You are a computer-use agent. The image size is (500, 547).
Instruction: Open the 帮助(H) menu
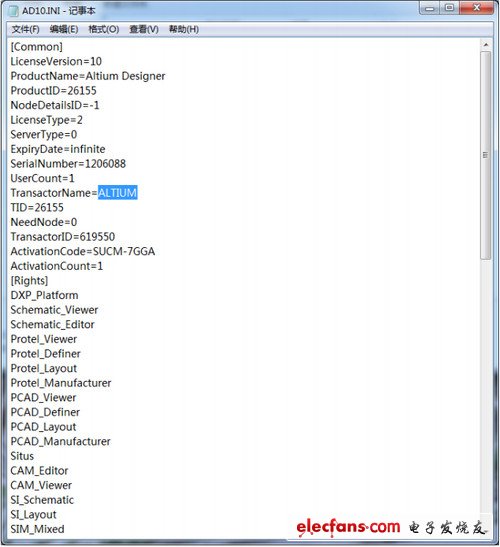(x=184, y=29)
